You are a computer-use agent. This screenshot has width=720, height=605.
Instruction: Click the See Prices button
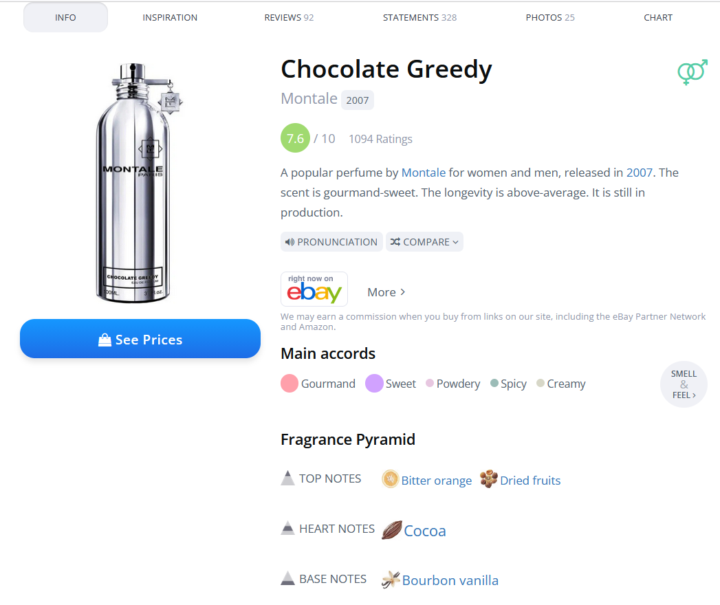point(140,339)
